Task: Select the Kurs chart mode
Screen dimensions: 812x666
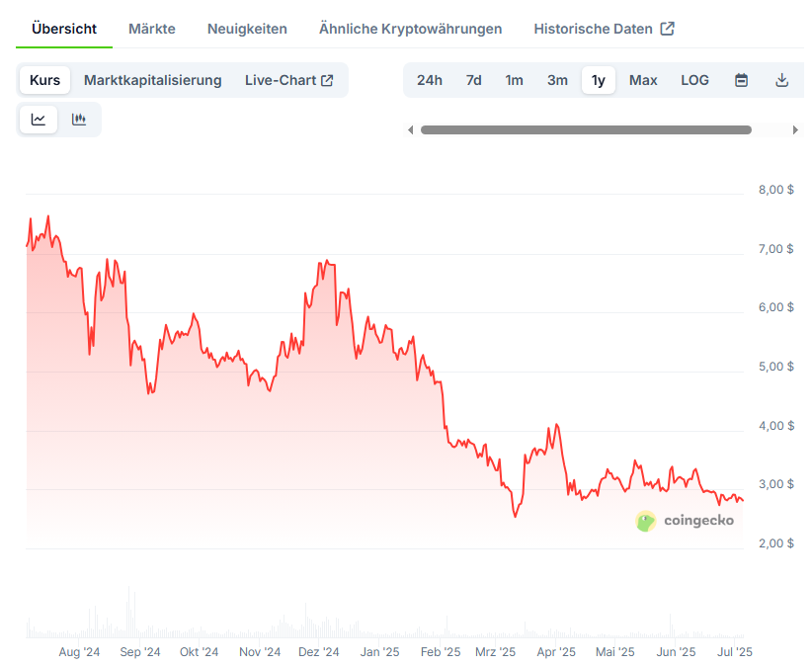Action: tap(45, 80)
